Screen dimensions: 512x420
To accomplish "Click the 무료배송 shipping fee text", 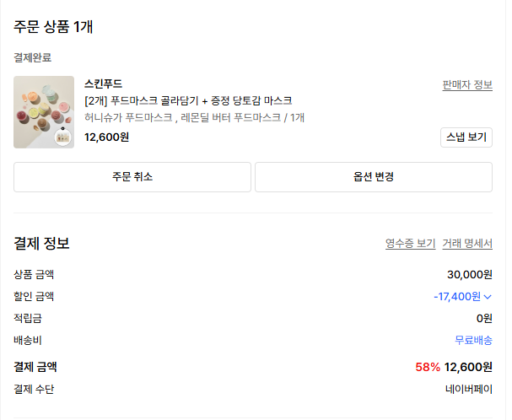I will point(473,341).
